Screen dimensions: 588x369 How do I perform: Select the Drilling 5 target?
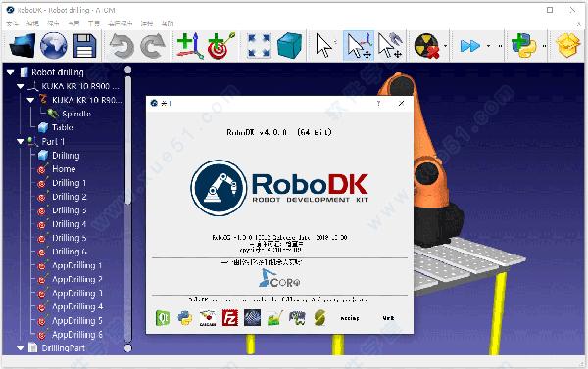[69, 238]
